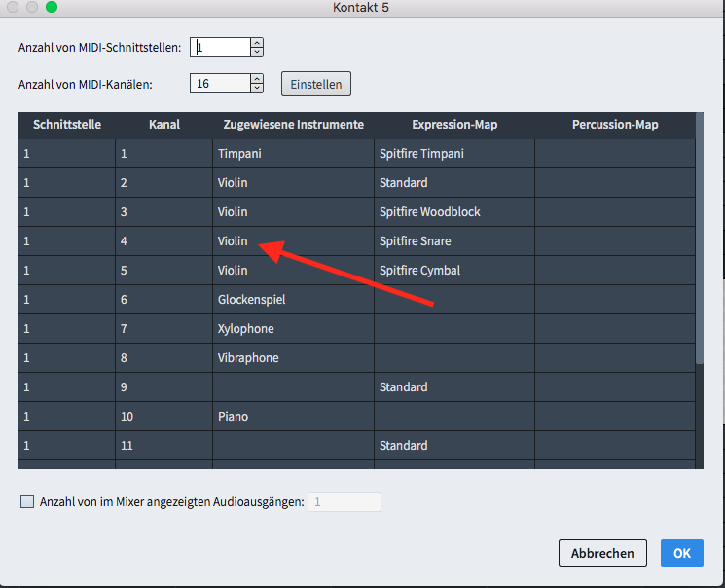
Task: Increase the MIDI-Schnittstellen count with up arrow
Action: pyautogui.click(x=257, y=43)
